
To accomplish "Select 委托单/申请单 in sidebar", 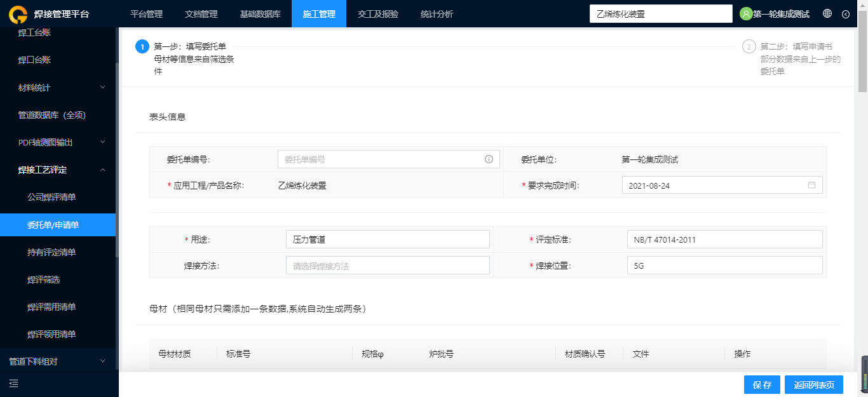I will pyautogui.click(x=58, y=225).
